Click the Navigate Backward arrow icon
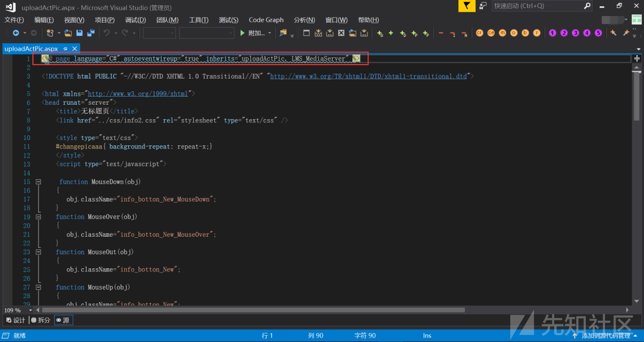 (16, 33)
